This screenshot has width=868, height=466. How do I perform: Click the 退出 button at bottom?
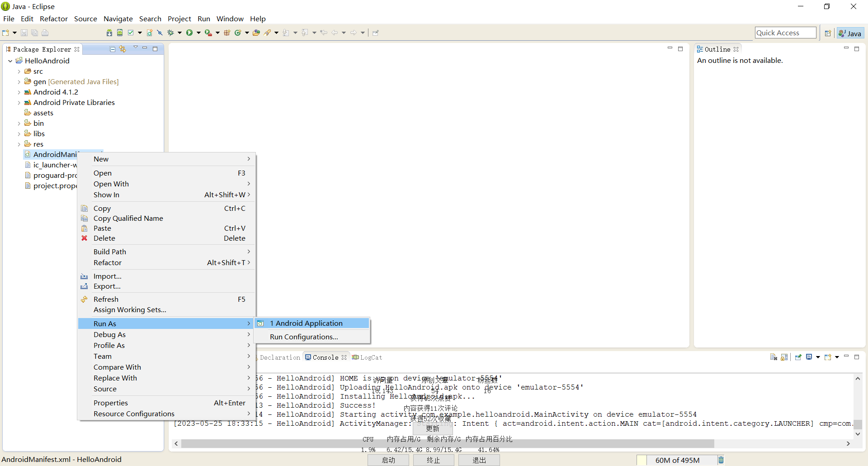(x=479, y=460)
